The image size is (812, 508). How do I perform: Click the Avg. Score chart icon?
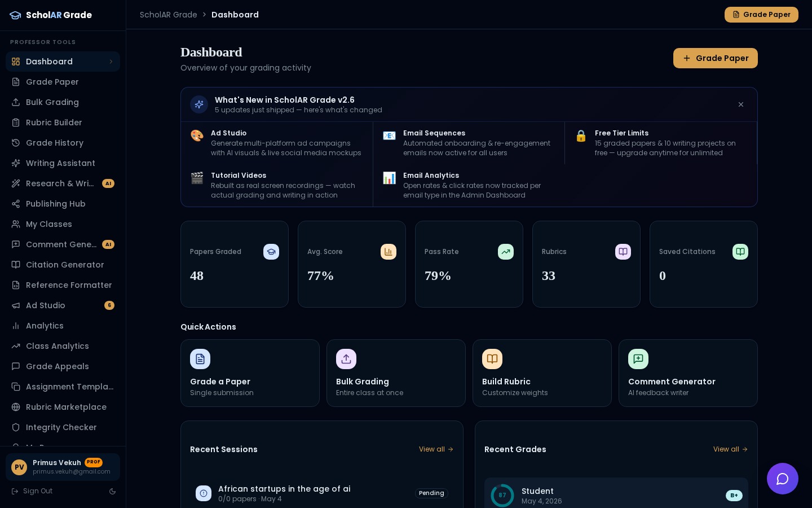coord(389,252)
